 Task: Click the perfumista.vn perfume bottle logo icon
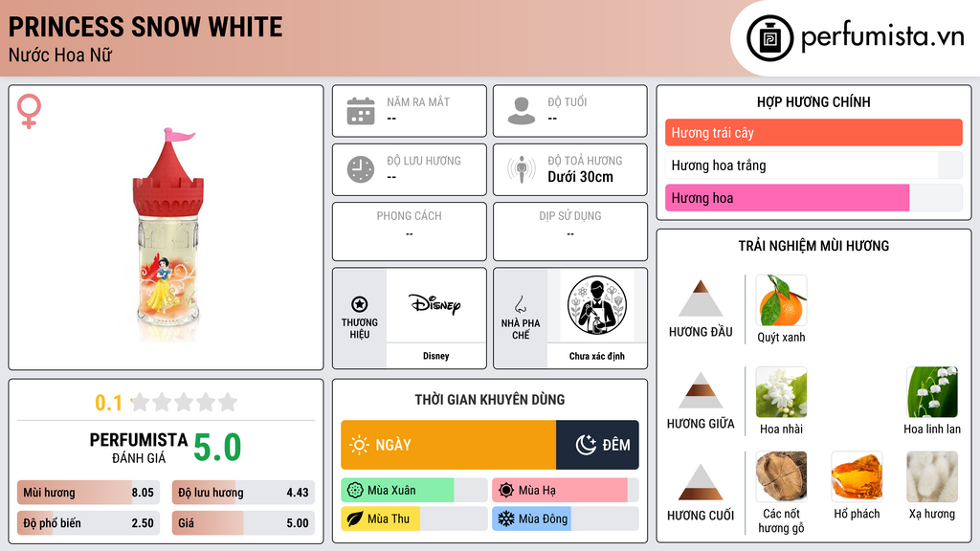coord(769,38)
